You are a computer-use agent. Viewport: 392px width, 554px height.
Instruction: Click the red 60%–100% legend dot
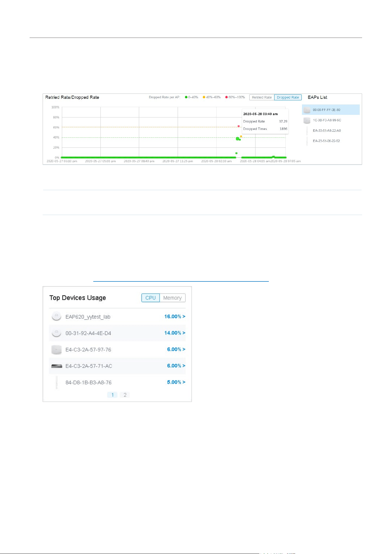(226, 97)
